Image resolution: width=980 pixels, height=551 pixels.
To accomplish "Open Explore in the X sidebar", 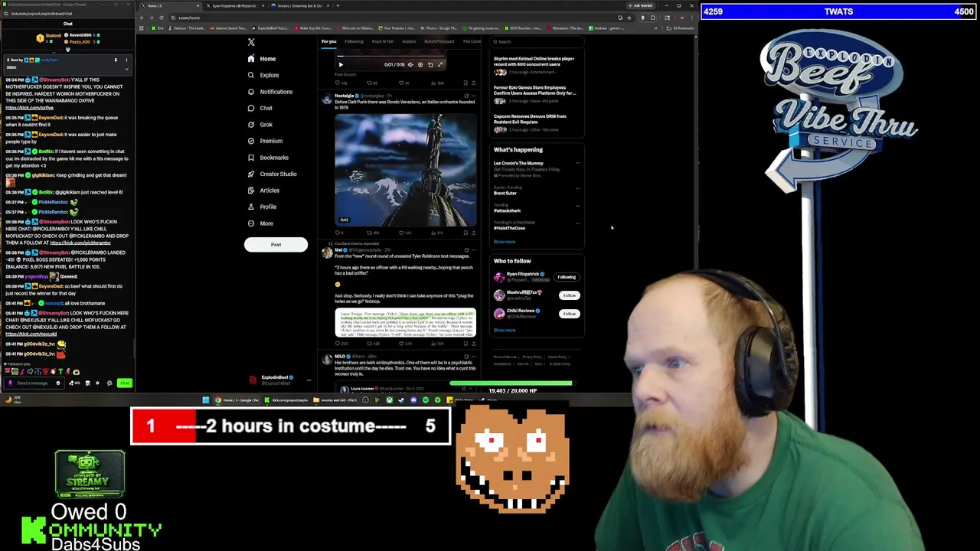I will pos(263,75).
